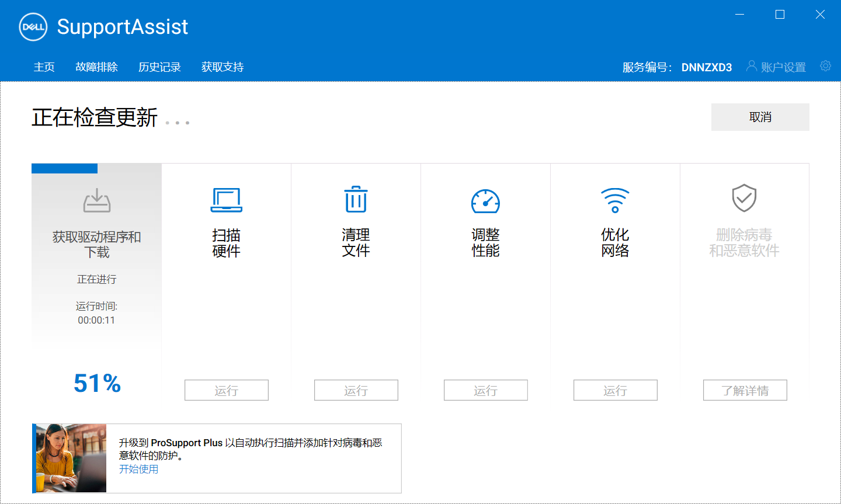Click the Optimize Network Wi-Fi icon
The width and height of the screenshot is (841, 504).
pyautogui.click(x=615, y=200)
